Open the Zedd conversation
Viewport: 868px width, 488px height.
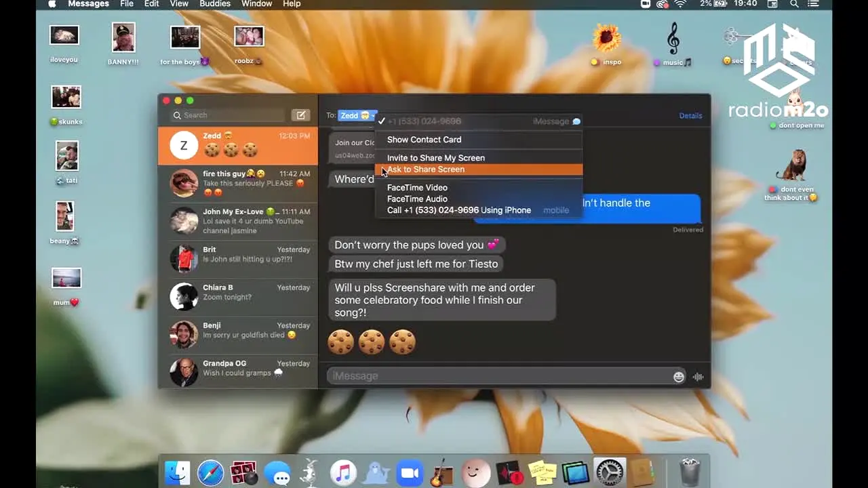coord(238,146)
